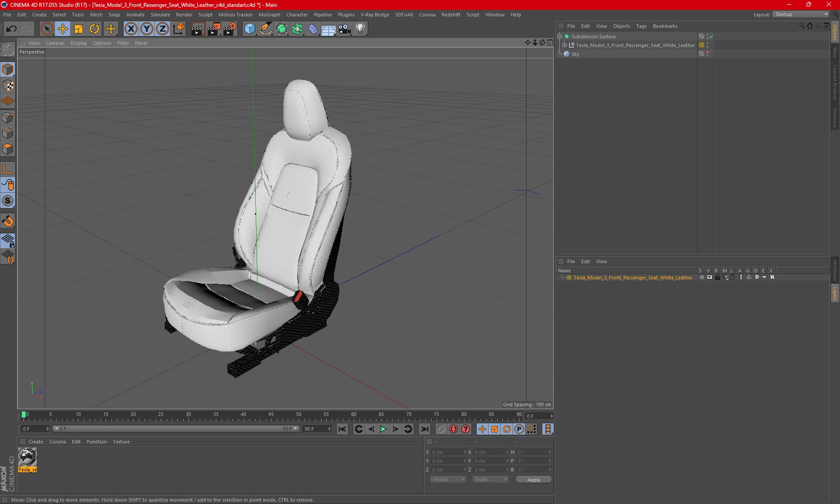Expand the Tesla_Model_3 seat object node
This screenshot has width=840, height=504.
click(564, 45)
